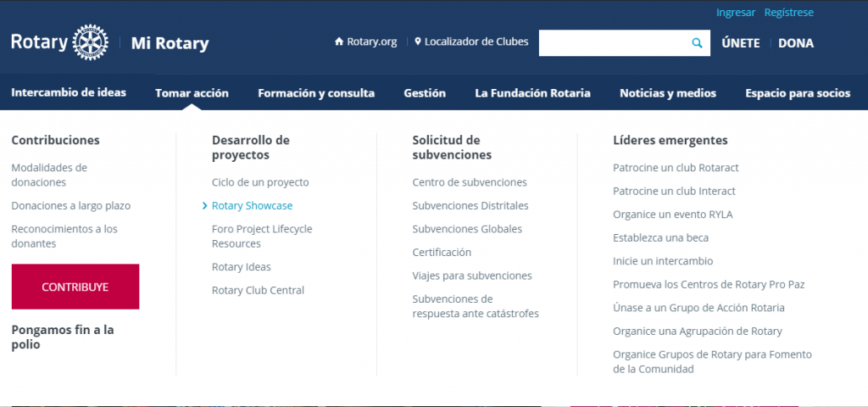The height and width of the screenshot is (407, 868).
Task: Open Certificación link
Action: 442,253
